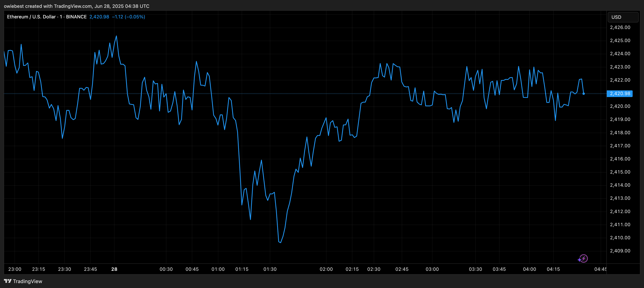Screen dimensions: 644x288
Task: Click the Ethereum / U.S. Dollar chart title
Action: [31, 17]
